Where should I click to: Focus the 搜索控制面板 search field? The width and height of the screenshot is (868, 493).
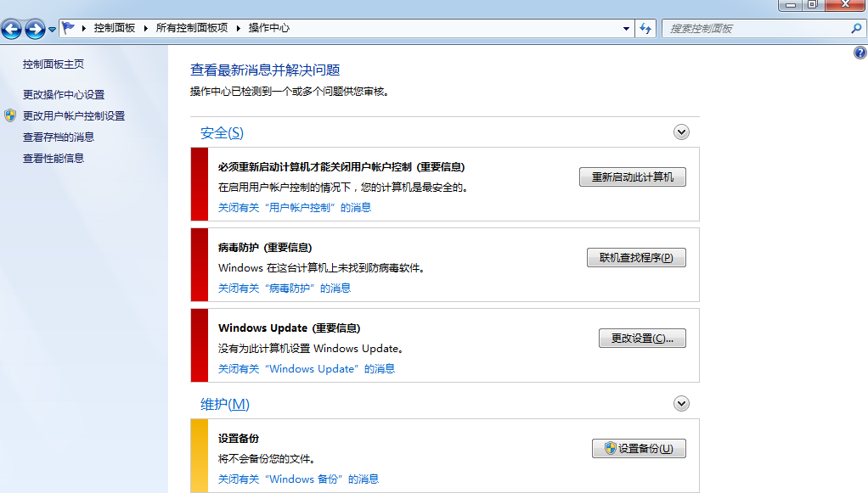coord(756,28)
